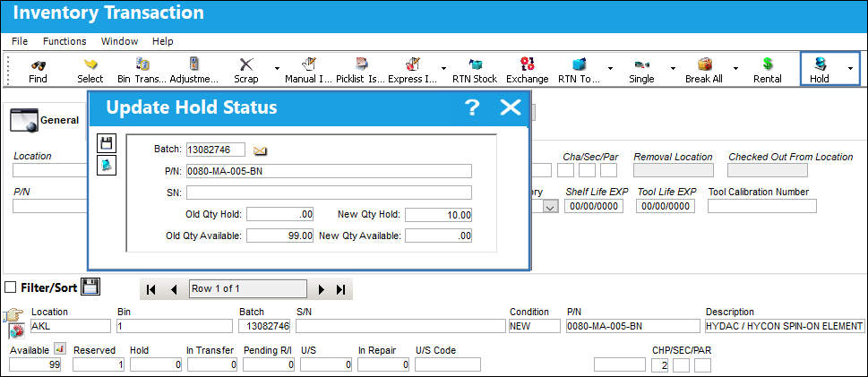The width and height of the screenshot is (868, 377).
Task: Click the RTN To toolbar icon
Action: point(579,64)
